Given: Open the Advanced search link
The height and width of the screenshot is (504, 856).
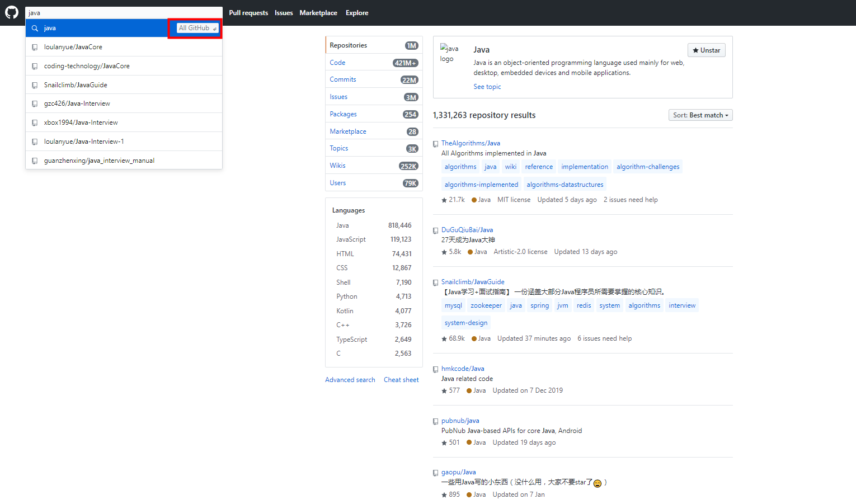Looking at the screenshot, I should [x=350, y=380].
